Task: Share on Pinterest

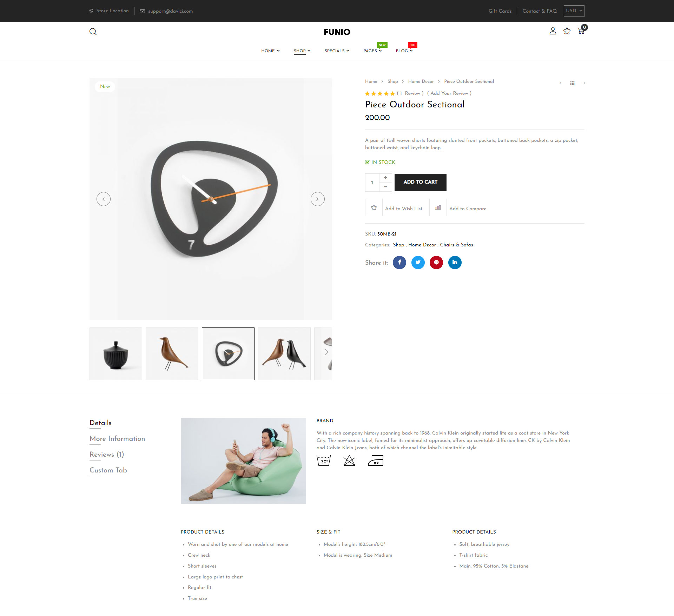Action: coord(436,263)
